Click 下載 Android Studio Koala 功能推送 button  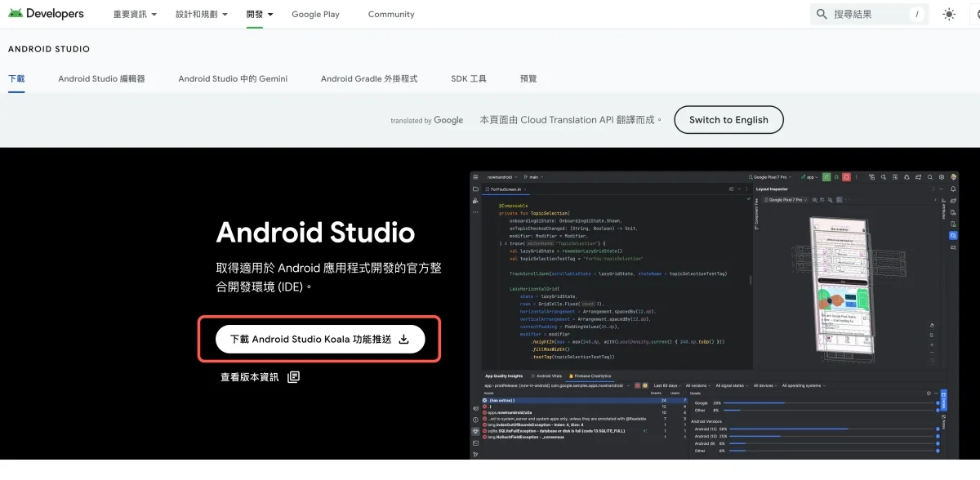click(310, 340)
